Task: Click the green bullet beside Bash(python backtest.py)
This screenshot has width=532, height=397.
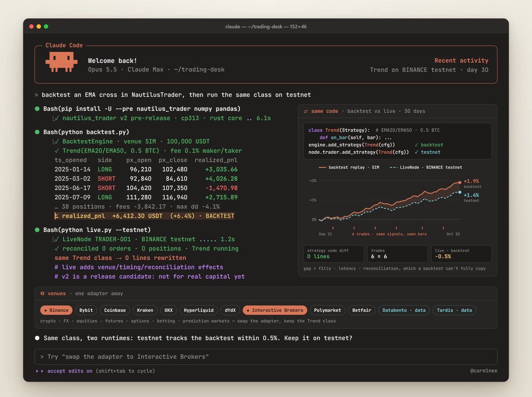Action: [37, 132]
